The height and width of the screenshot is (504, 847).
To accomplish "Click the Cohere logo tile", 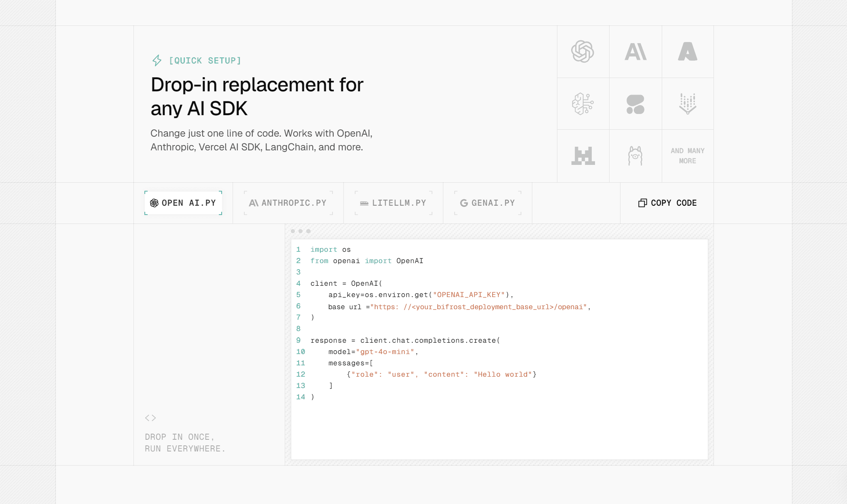I will point(635,104).
